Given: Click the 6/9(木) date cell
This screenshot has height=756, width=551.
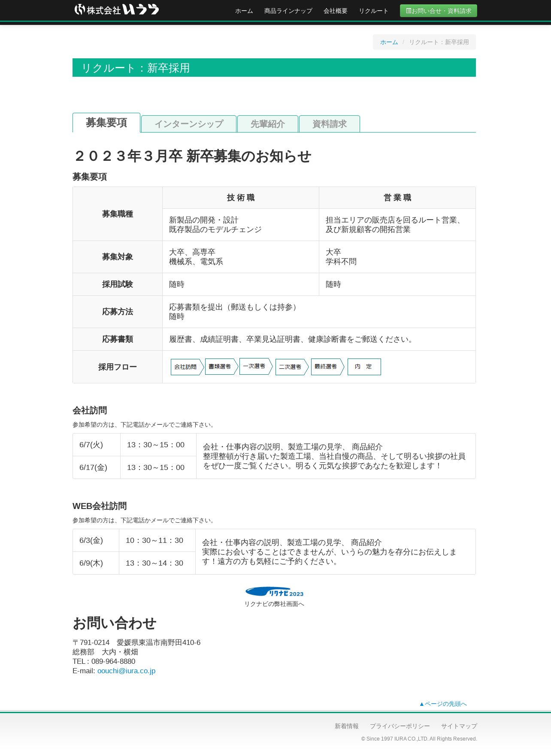Looking at the screenshot, I should click(x=96, y=563).
